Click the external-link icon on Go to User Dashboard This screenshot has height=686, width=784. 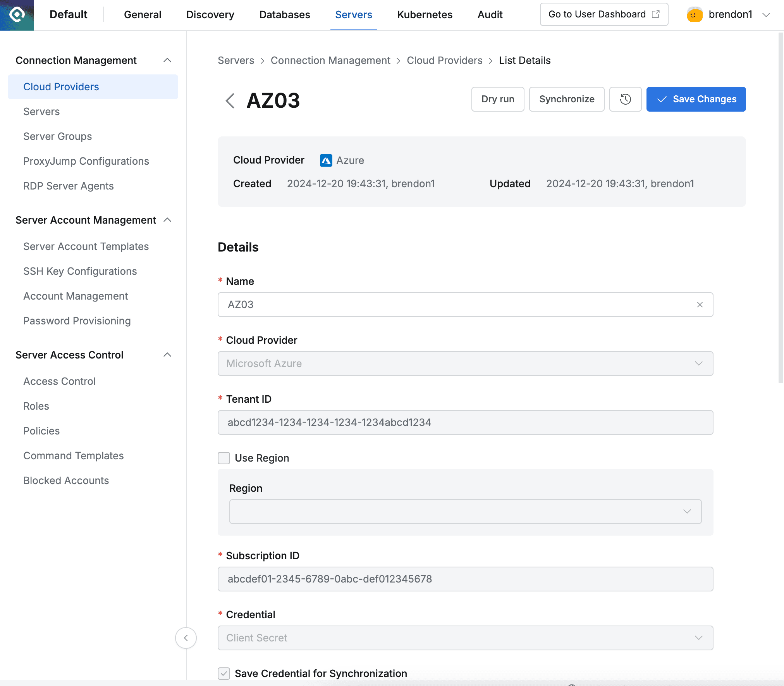[655, 14]
